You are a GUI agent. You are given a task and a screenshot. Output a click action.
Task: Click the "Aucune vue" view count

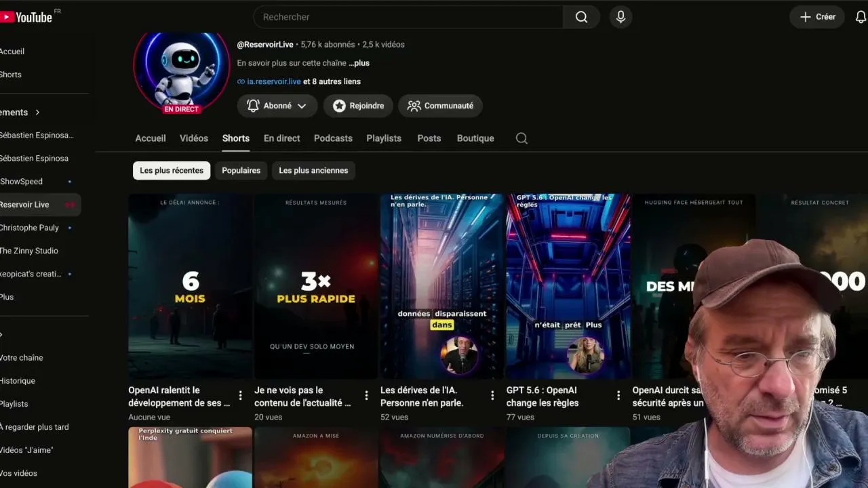(x=149, y=418)
